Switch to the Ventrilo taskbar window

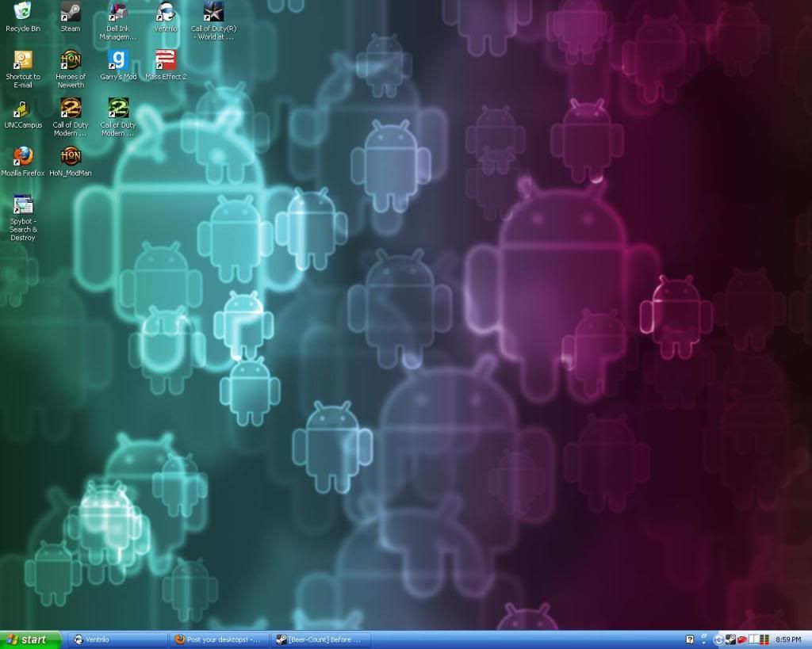coord(119,639)
